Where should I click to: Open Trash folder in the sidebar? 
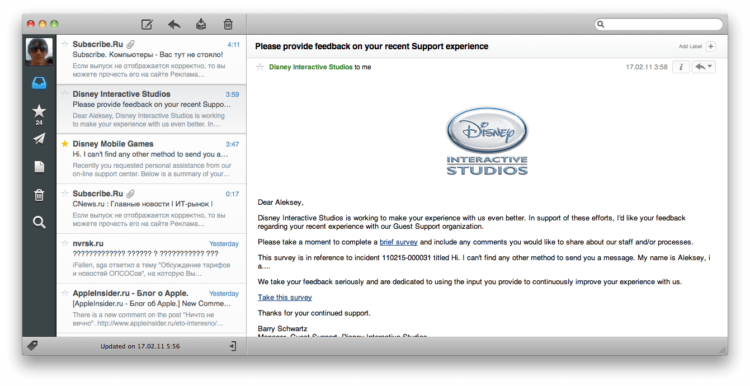pyautogui.click(x=39, y=195)
